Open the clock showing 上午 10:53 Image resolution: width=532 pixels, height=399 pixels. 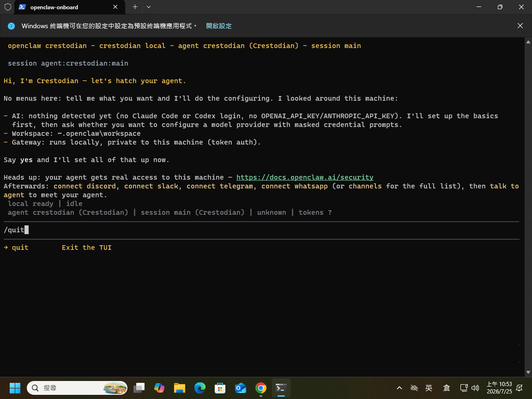tap(499, 388)
